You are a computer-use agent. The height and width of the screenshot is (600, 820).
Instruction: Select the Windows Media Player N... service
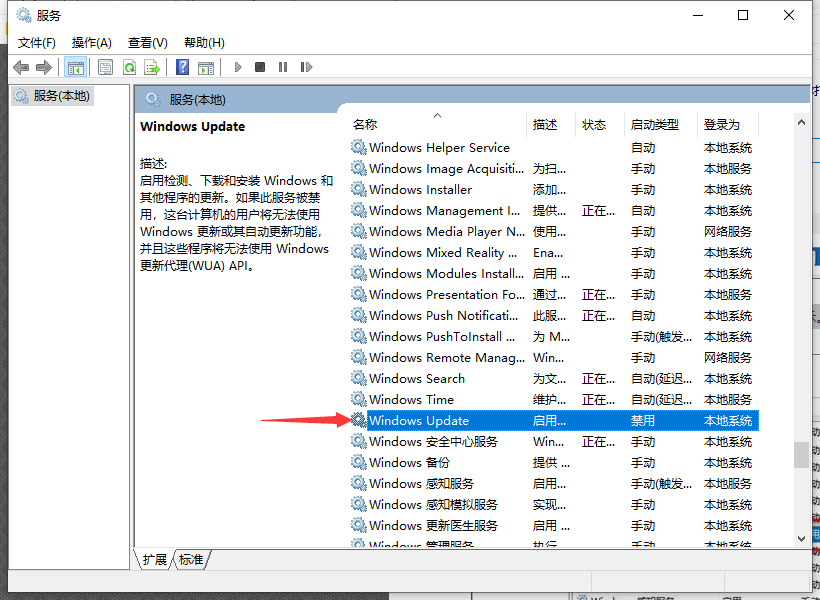pos(554,231)
